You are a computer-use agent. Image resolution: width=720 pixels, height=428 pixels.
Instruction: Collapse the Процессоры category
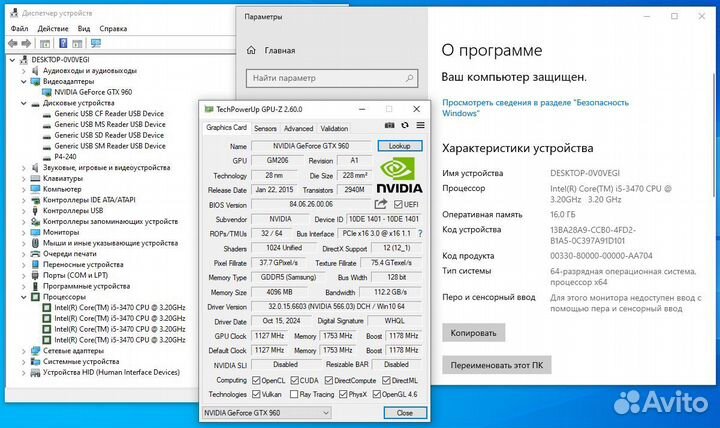pyautogui.click(x=23, y=297)
